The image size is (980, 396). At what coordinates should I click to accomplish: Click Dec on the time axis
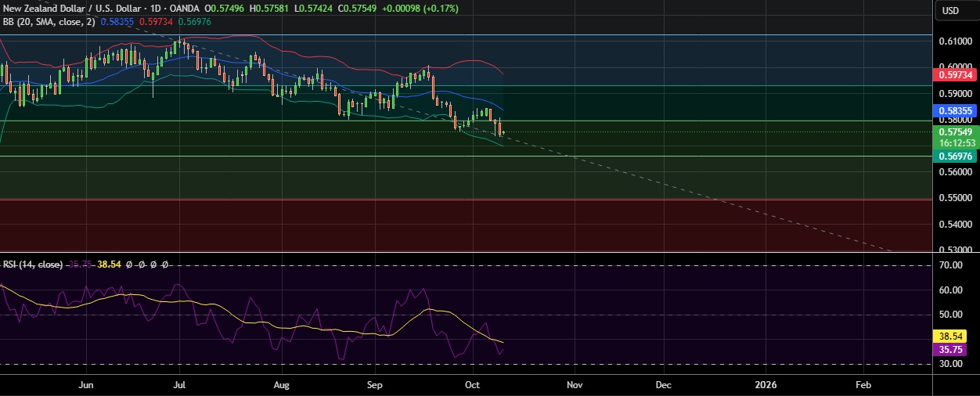(664, 385)
